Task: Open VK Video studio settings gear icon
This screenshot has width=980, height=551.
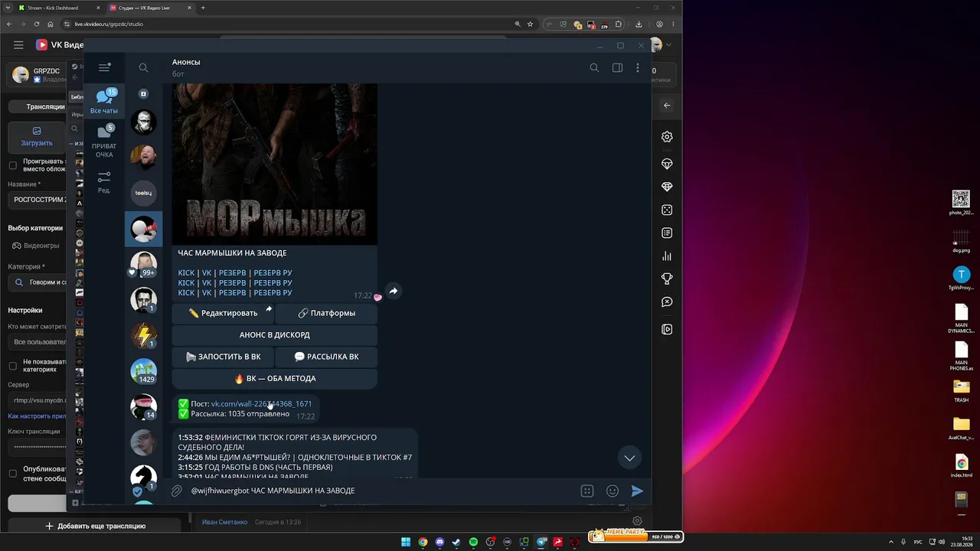Action: [667, 137]
